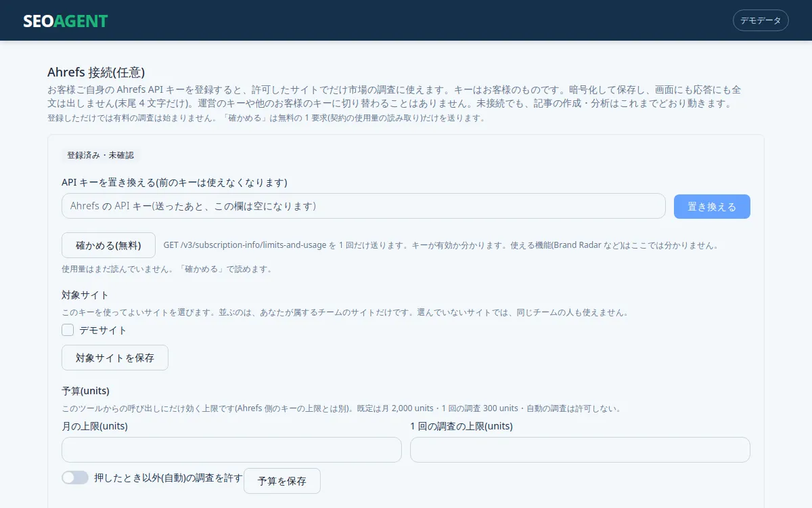Image resolution: width=812 pixels, height=508 pixels.
Task: Click the 1 回の調査の上限(units) label
Action: (461, 426)
